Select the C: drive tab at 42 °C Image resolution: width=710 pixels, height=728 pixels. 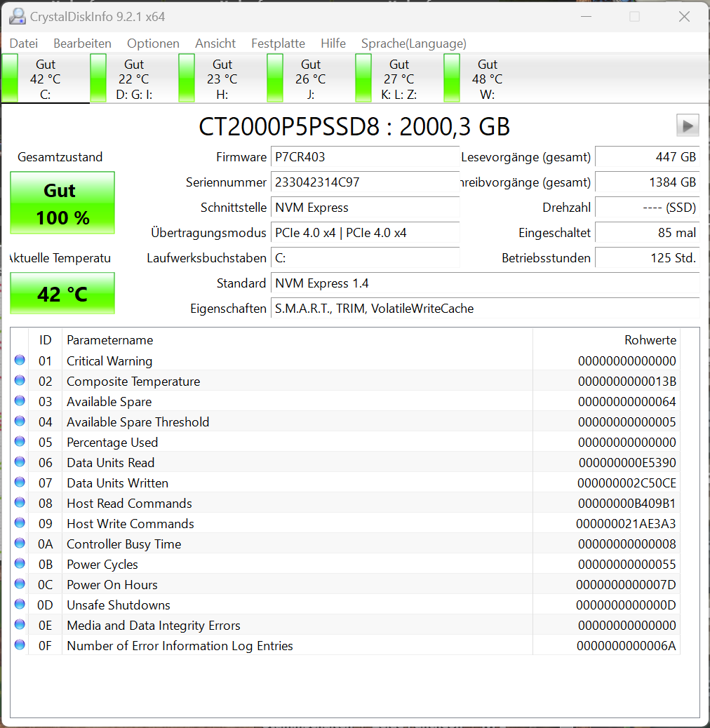[45, 79]
